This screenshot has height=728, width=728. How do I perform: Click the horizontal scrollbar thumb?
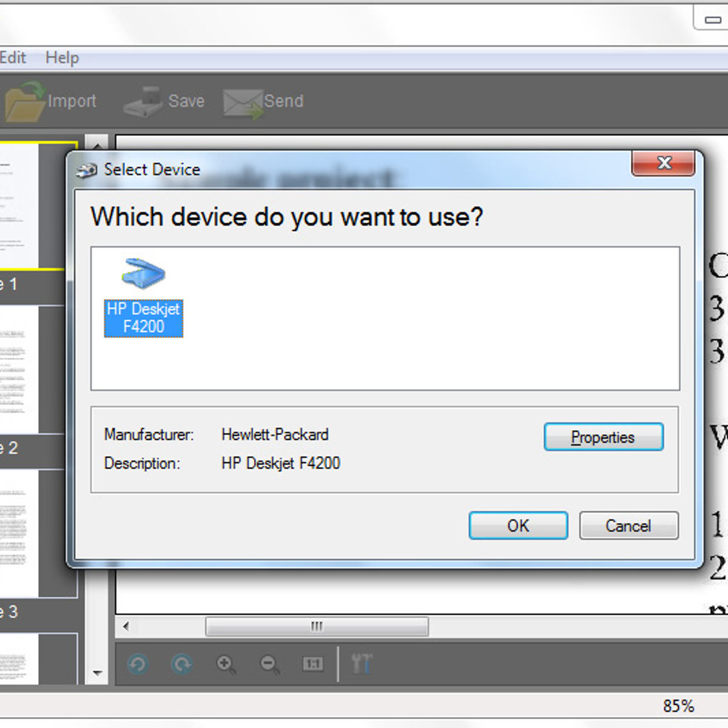317,626
